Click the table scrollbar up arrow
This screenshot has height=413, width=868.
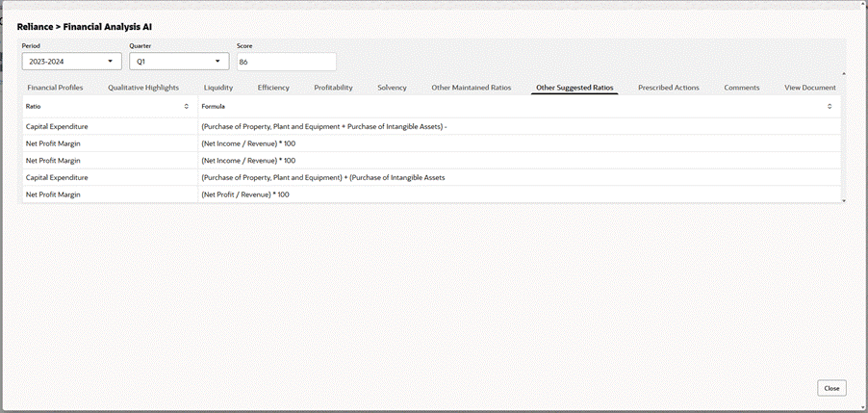844,73
